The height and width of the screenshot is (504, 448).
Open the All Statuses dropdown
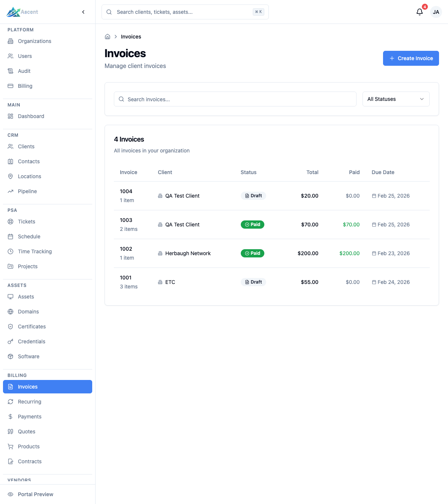point(396,99)
